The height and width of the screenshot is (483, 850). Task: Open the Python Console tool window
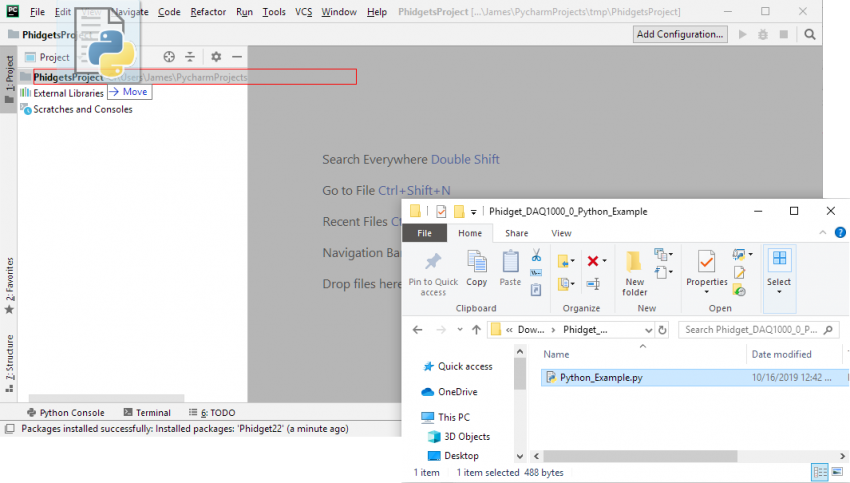pyautogui.click(x=66, y=413)
